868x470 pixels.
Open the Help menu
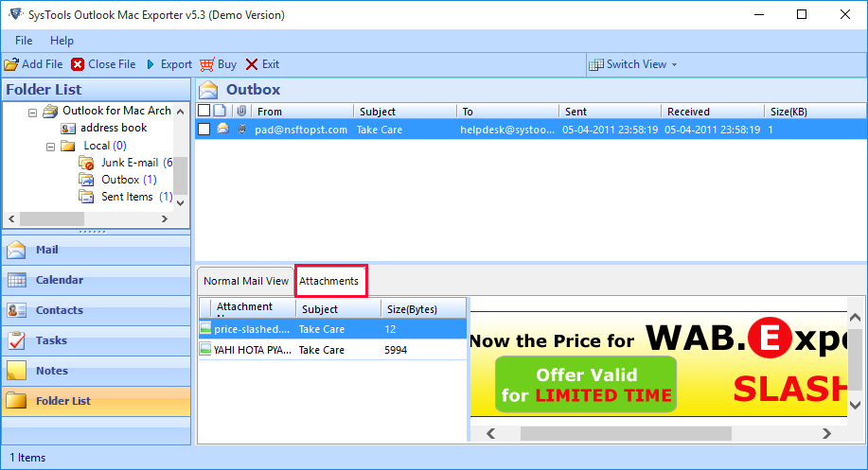(x=62, y=41)
